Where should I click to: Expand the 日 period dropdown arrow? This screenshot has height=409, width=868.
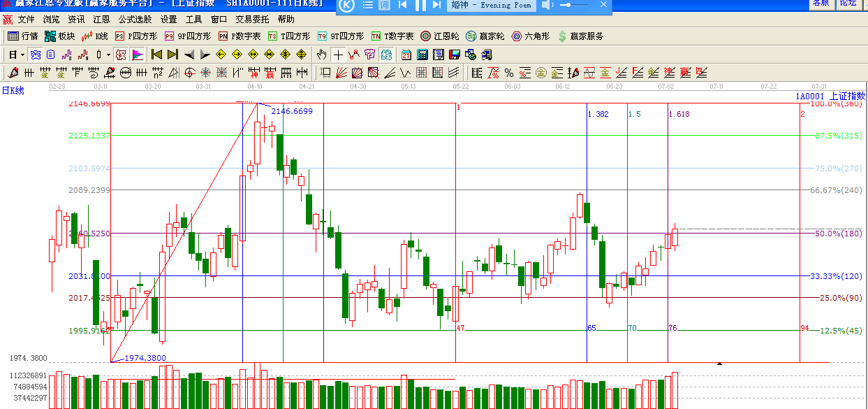(x=22, y=55)
